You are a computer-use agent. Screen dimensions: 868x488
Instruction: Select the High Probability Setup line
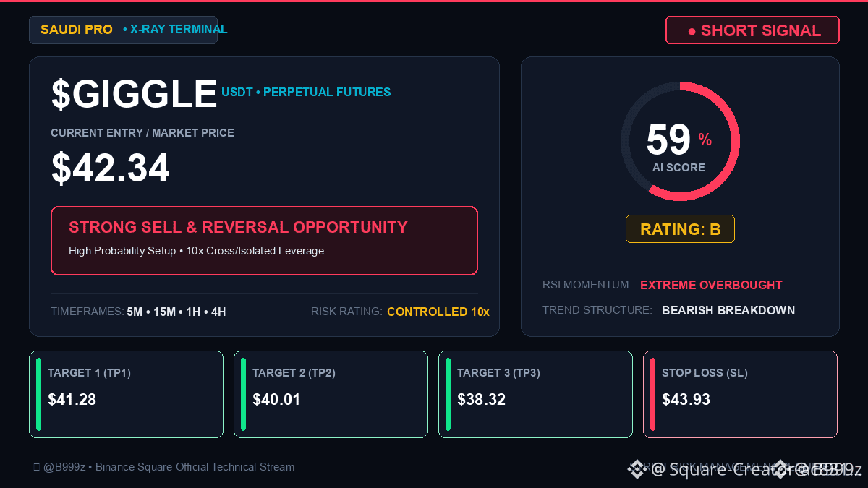tap(196, 251)
